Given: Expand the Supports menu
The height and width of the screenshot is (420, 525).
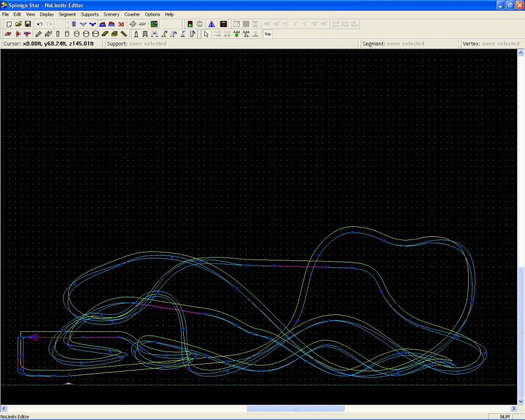Looking at the screenshot, I should coord(89,15).
